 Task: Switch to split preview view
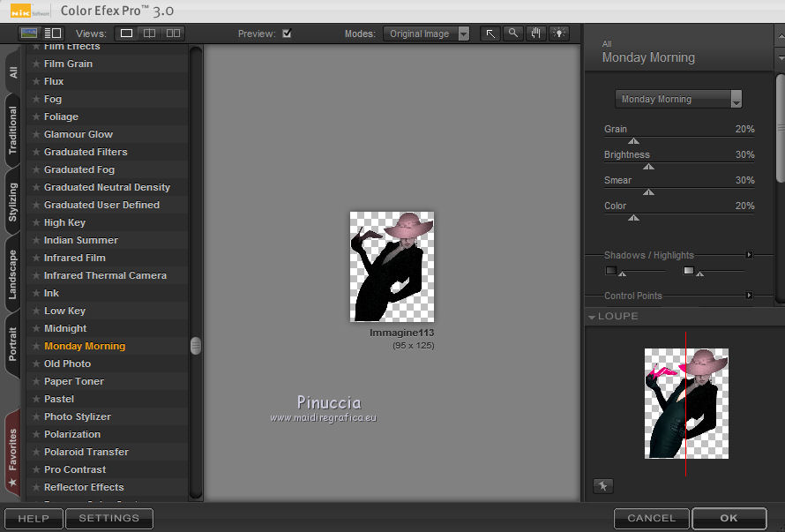[x=149, y=34]
